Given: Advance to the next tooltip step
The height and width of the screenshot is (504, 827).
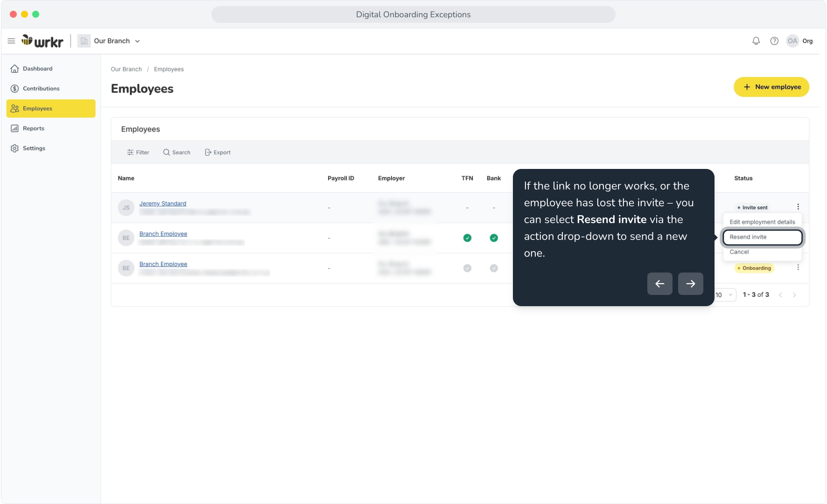Looking at the screenshot, I should pos(691,284).
